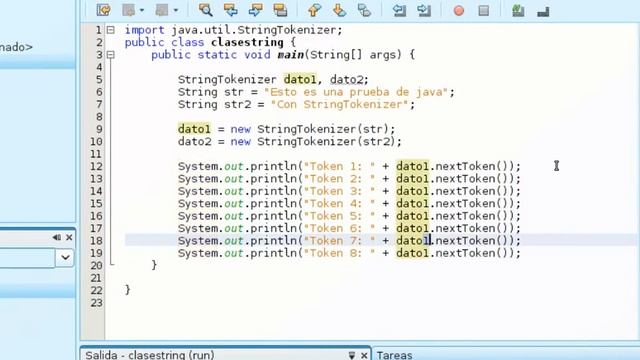Viewport: 640px width, 360px height.
Task: Start macro recording with the red circle
Action: [459, 10]
